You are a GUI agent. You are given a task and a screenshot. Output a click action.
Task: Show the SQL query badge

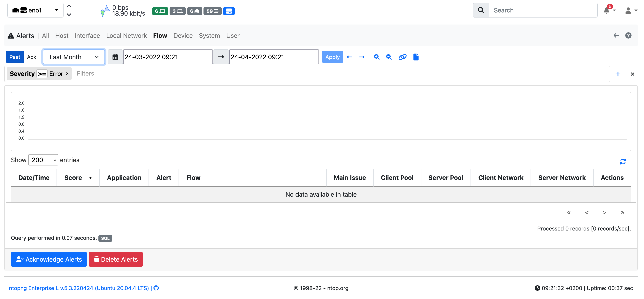[x=105, y=238]
